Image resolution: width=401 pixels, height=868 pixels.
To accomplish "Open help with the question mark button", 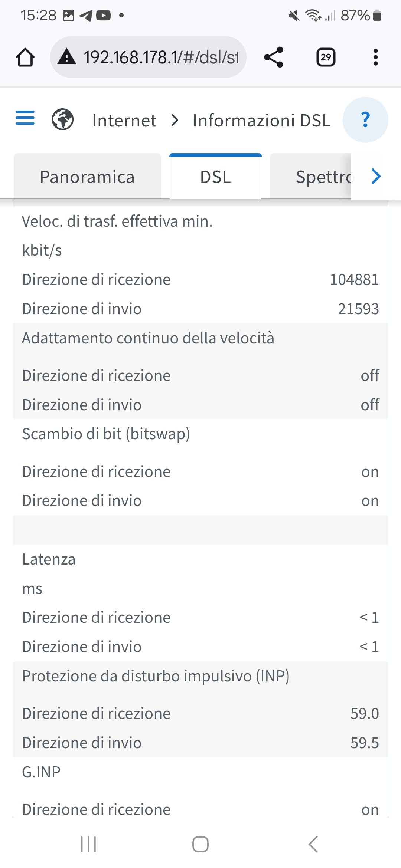I will (365, 120).
